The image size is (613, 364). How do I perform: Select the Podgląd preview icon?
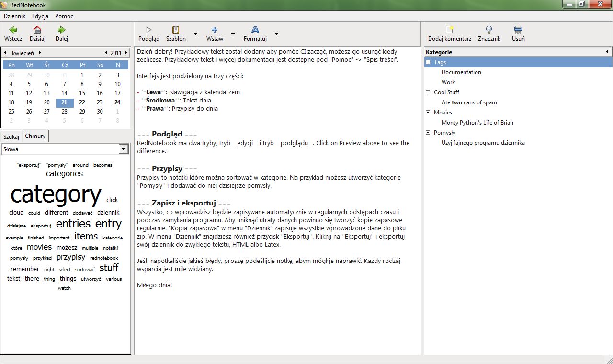[148, 34]
